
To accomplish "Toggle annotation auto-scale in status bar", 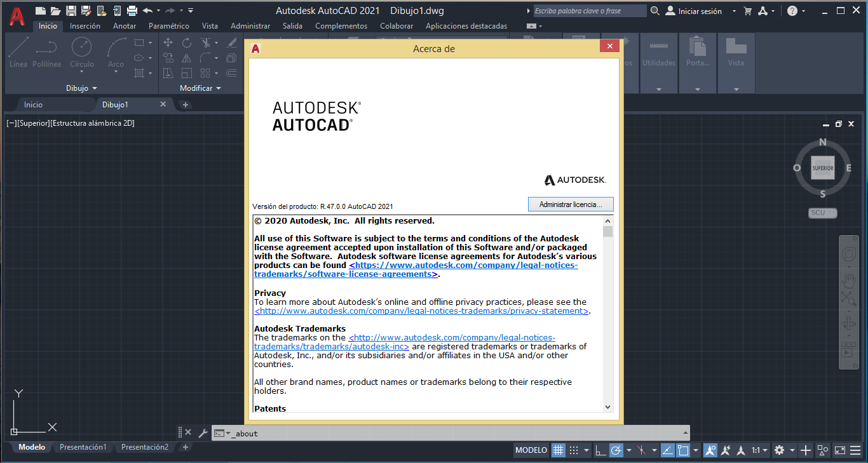I will (726, 450).
